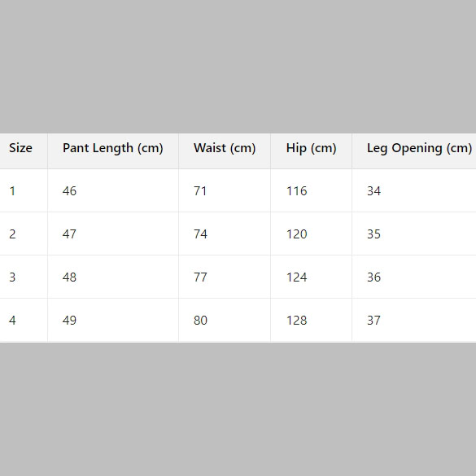Click leg opening value 36
This screenshot has height=476, width=476.
(x=373, y=277)
